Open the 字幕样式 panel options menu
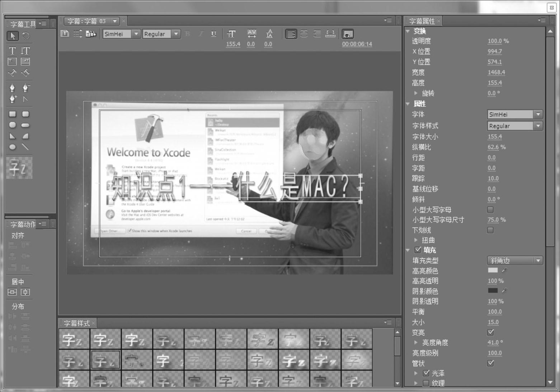The height and width of the screenshot is (392, 560). pyautogui.click(x=388, y=322)
